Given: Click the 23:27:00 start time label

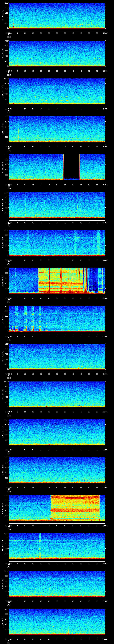Looking at the screenshot, I should point(9,525).
